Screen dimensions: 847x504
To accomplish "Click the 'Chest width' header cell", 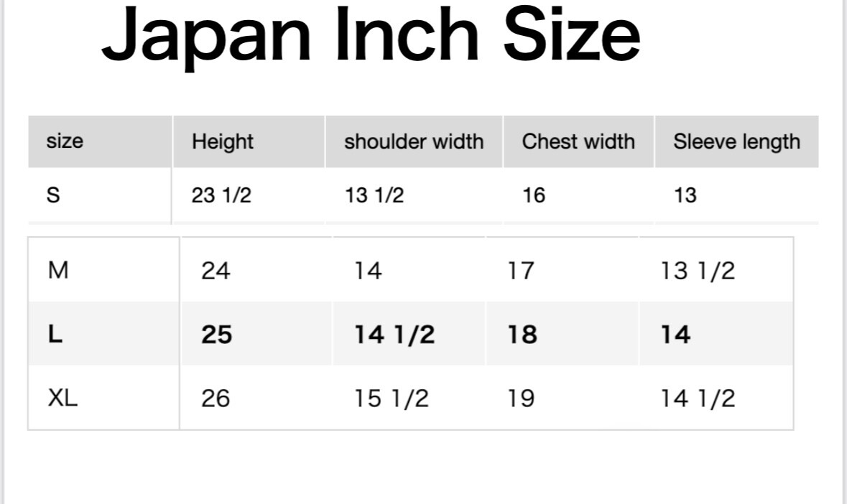I will coord(578,141).
